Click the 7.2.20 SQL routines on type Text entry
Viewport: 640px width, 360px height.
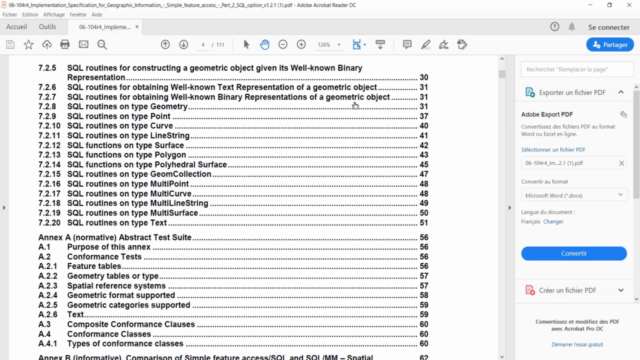coord(233,223)
